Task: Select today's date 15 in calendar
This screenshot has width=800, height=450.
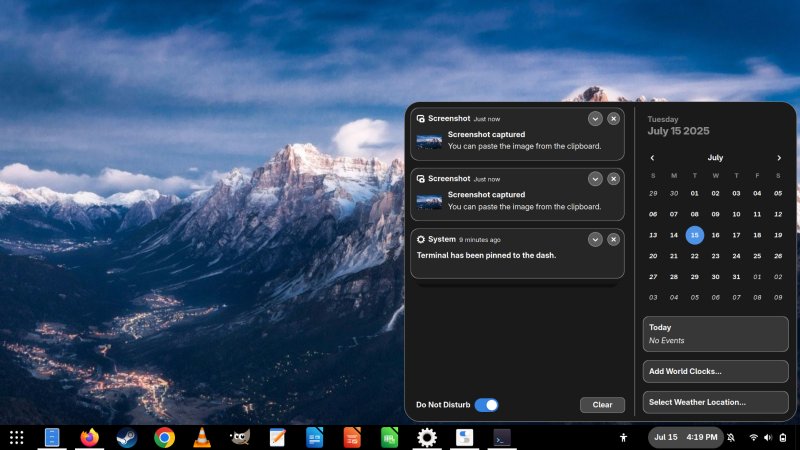Action: 694,235
